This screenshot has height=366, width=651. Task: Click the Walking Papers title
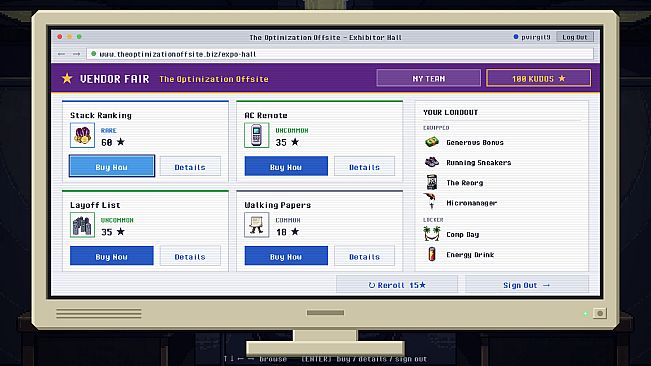click(x=278, y=205)
